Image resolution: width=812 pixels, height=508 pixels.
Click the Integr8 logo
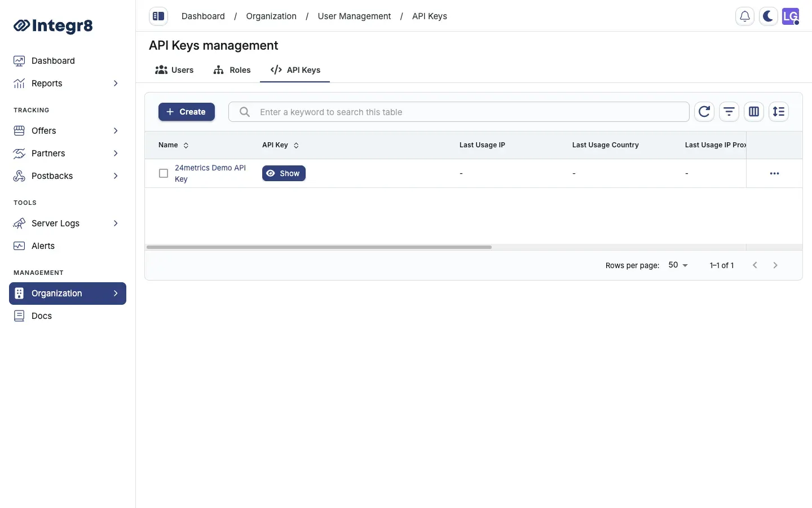53,25
